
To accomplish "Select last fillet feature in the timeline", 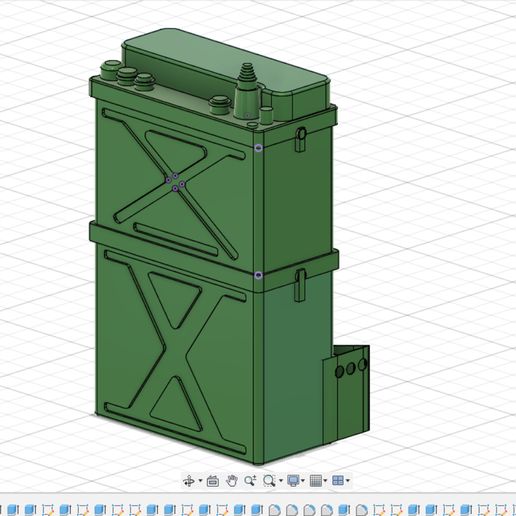I will pos(362,510).
